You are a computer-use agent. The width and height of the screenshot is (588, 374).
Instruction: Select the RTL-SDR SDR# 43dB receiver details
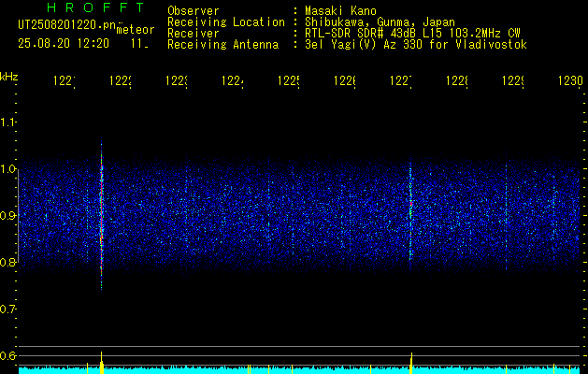(x=412, y=34)
